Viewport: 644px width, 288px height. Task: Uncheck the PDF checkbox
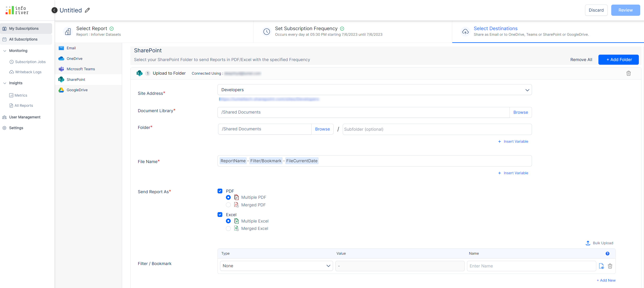220,191
